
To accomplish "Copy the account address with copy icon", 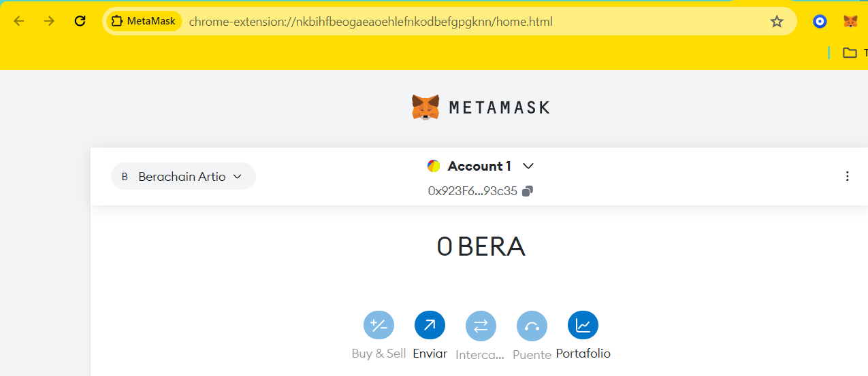I will pyautogui.click(x=528, y=191).
